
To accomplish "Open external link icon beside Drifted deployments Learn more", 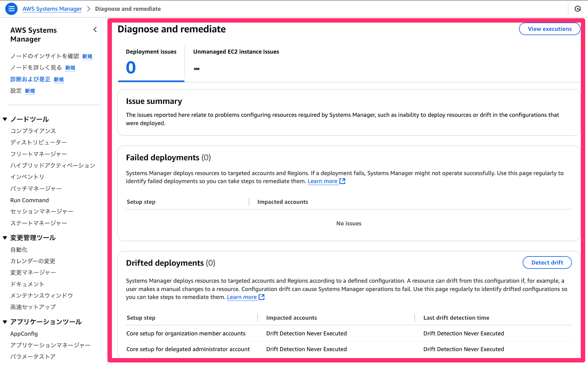I will pos(262,297).
